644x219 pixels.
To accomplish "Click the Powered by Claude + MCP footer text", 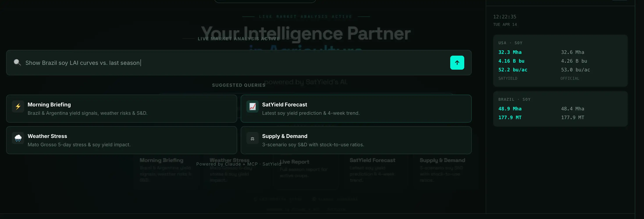I will (x=239, y=164).
